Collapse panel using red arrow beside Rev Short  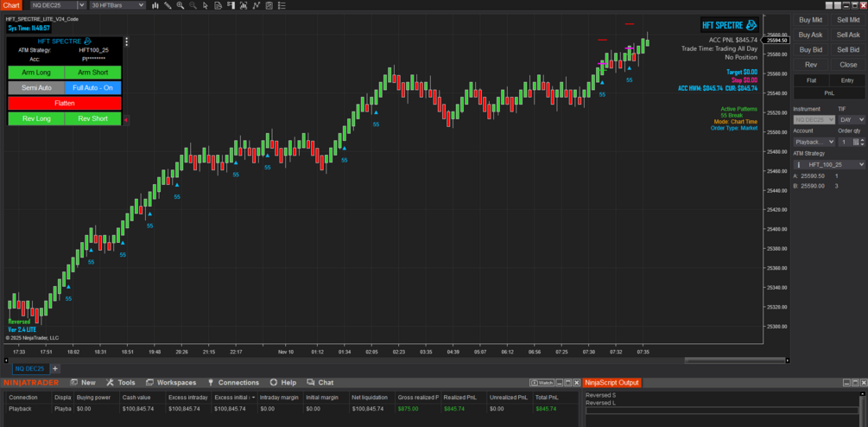point(126,119)
